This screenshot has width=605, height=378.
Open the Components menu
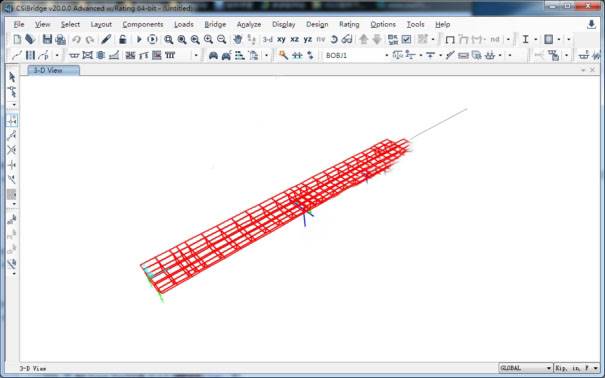tap(143, 24)
